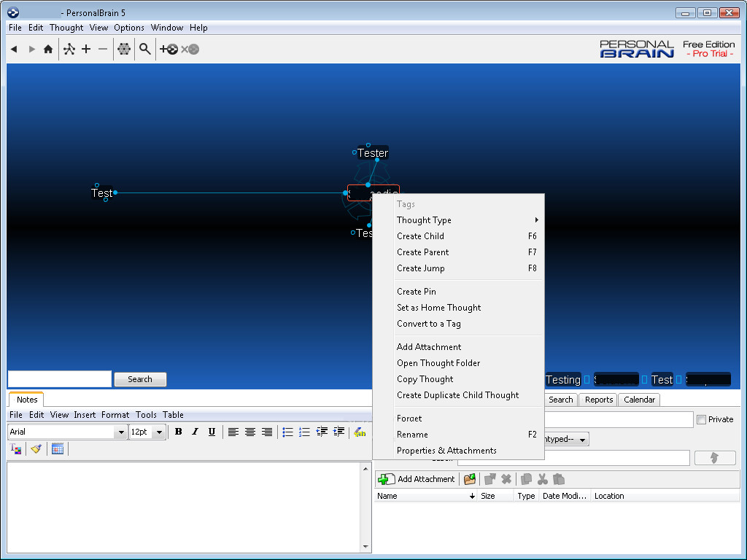Click the plus icon in the toolbar
Viewport: 747px width, 560px height.
point(86,49)
